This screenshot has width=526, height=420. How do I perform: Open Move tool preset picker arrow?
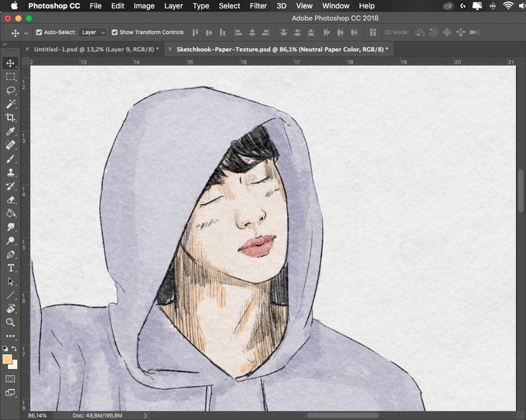click(26, 33)
